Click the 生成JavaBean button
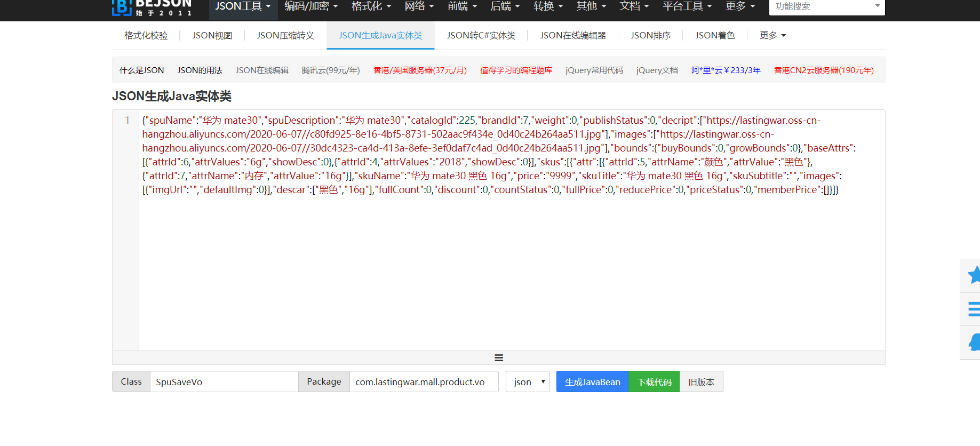 click(592, 382)
